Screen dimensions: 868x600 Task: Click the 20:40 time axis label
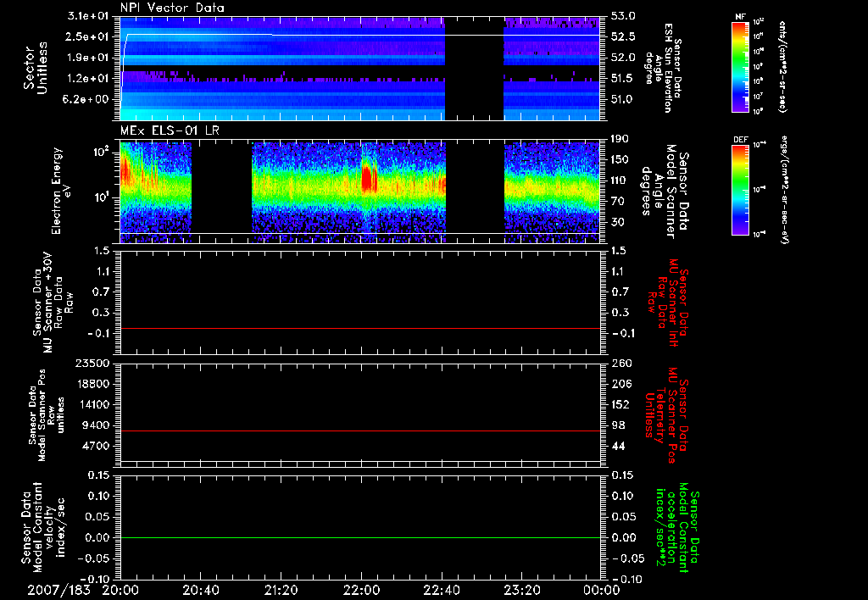click(200, 588)
